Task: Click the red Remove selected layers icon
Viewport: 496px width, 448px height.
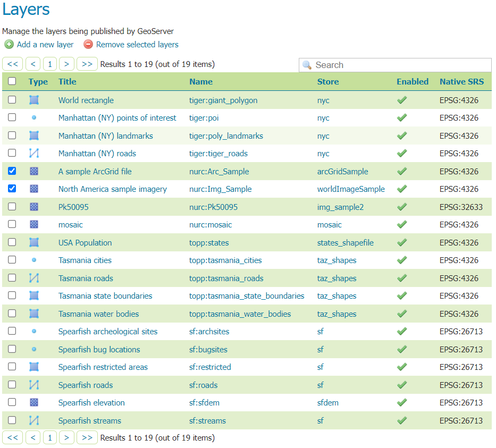Action: click(88, 45)
